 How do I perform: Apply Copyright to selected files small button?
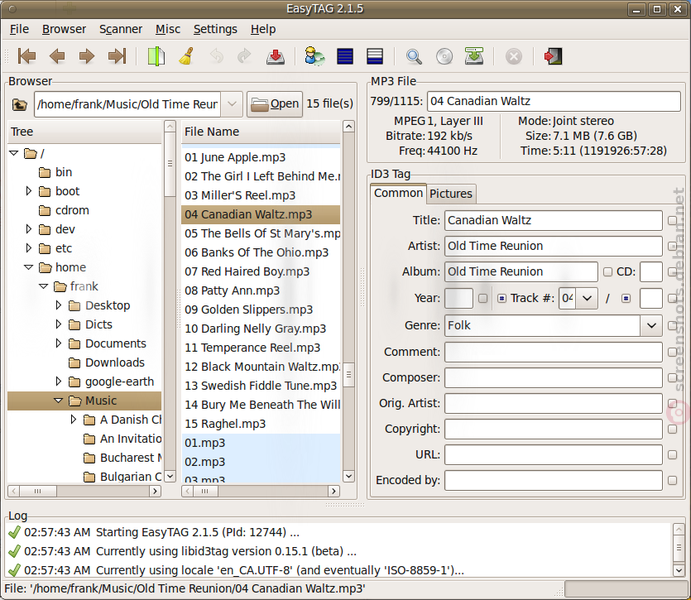(x=672, y=429)
